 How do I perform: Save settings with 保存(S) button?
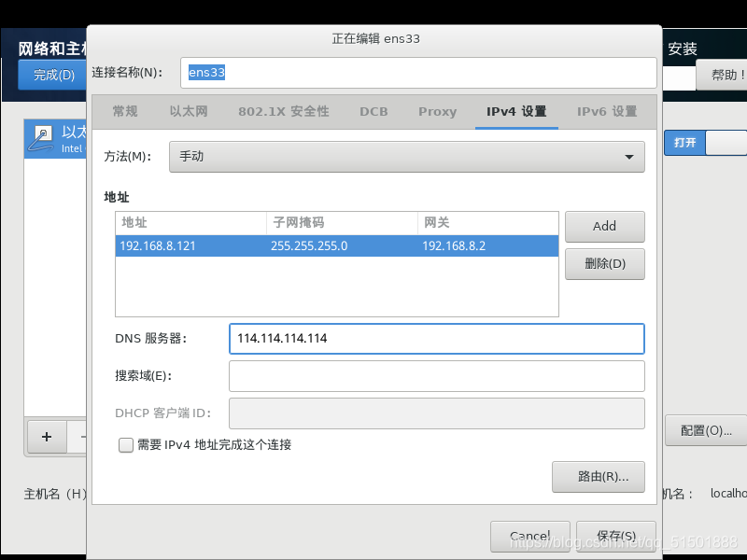[616, 536]
